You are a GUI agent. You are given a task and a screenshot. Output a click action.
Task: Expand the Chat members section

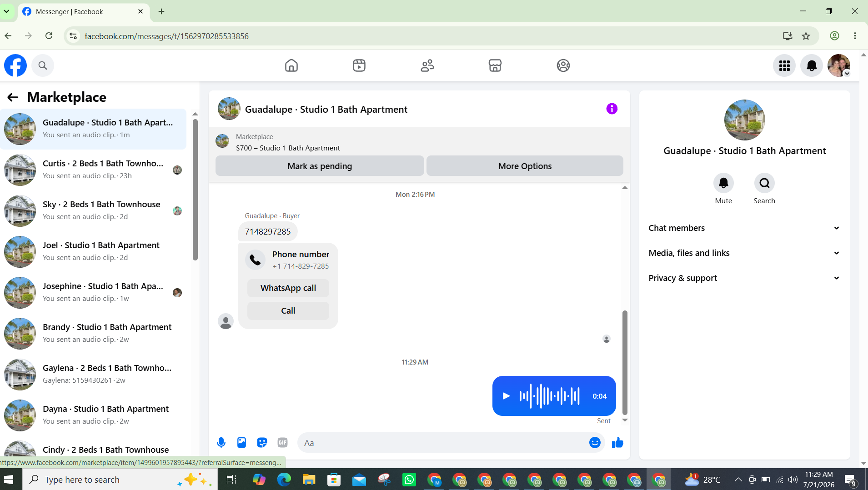coord(744,228)
